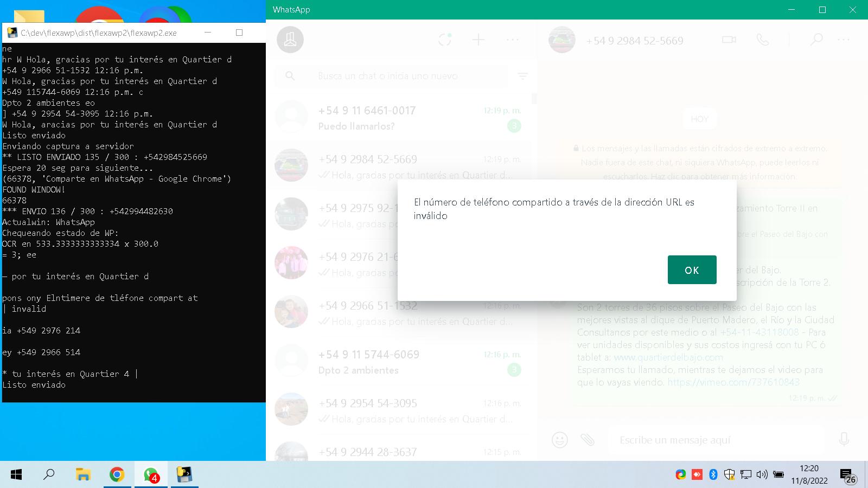Click the flexawp2 Python app taskbar icon

tap(184, 474)
